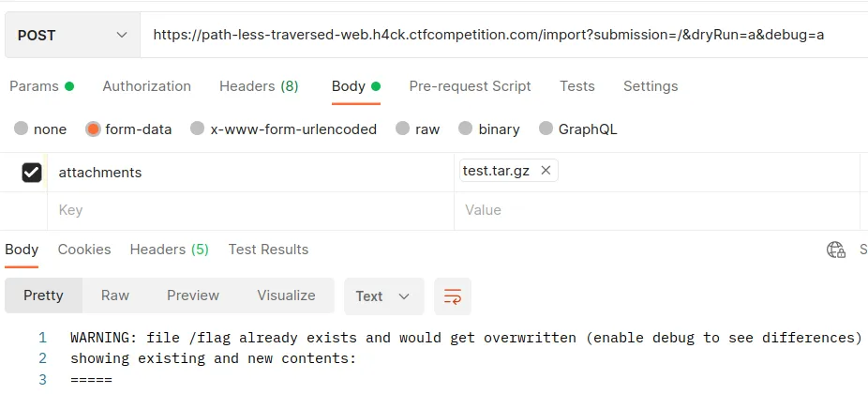Screen dimensions: 868x394
Task: Click the empty Key field
Action: point(250,210)
